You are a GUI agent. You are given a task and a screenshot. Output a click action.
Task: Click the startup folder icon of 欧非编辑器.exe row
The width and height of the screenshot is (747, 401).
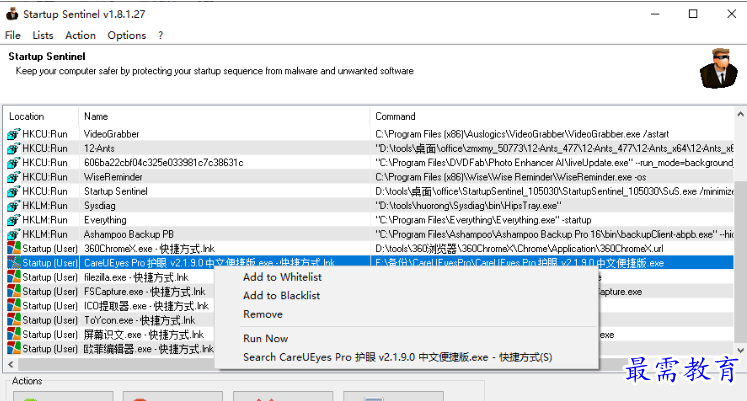[14, 348]
